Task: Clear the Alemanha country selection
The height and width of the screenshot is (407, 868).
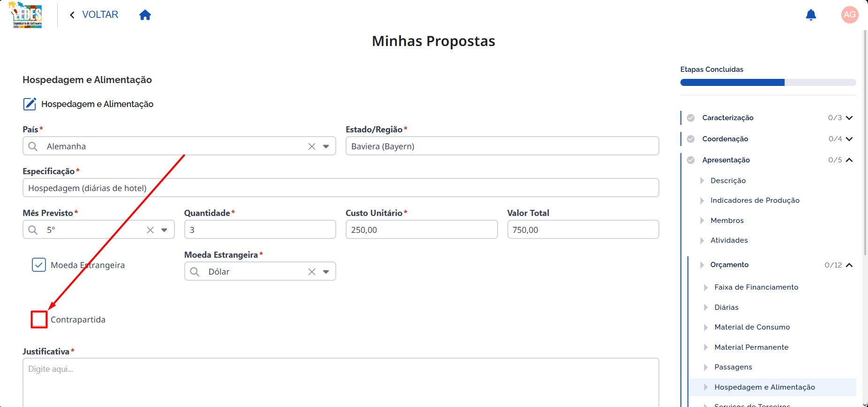Action: coord(312,146)
